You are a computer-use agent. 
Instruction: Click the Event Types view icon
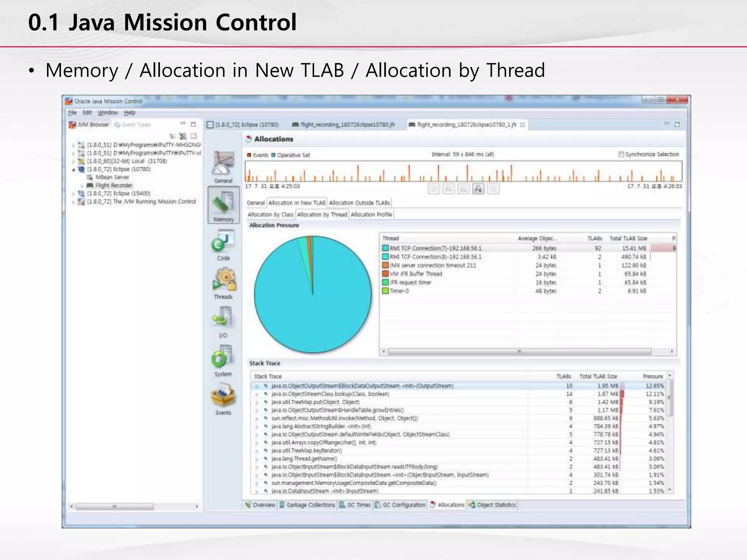click(x=117, y=125)
